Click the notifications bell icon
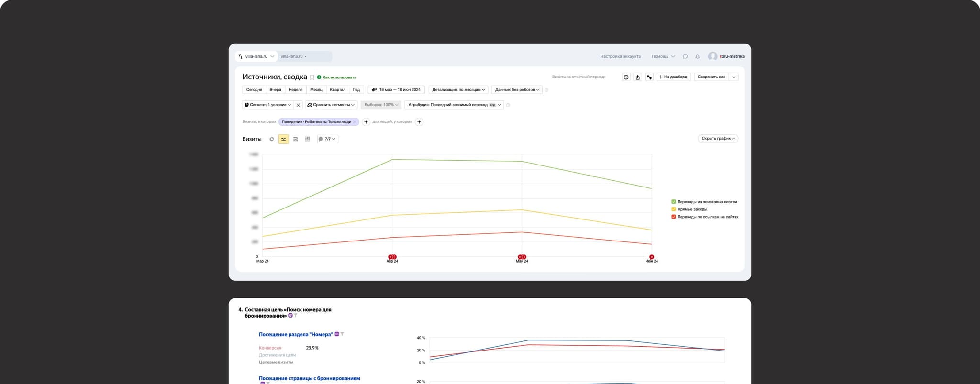980x384 pixels. tap(697, 56)
